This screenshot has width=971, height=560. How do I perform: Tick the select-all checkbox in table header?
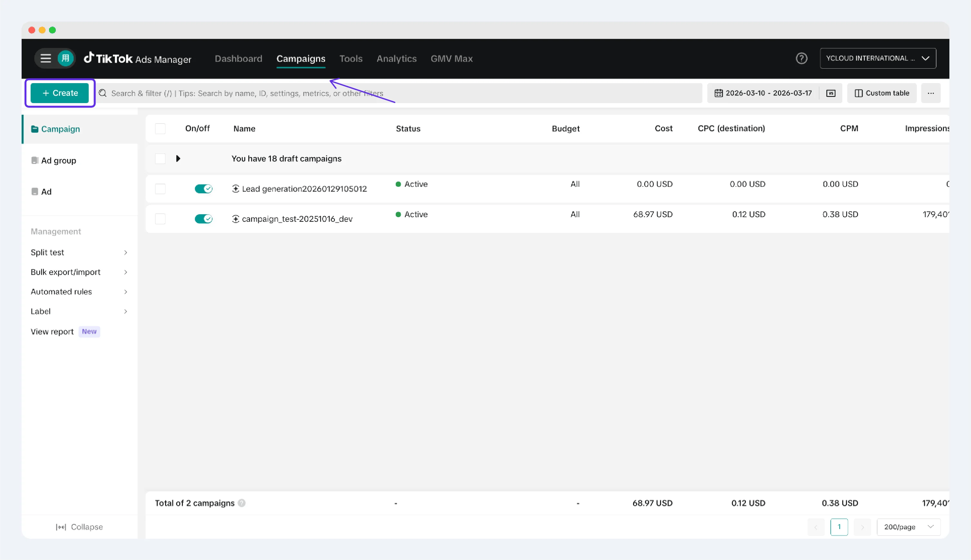point(160,129)
